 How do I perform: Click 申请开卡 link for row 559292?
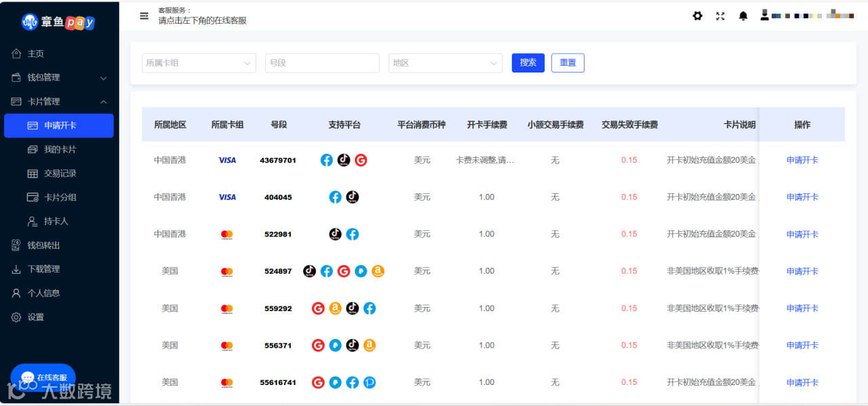[802, 308]
